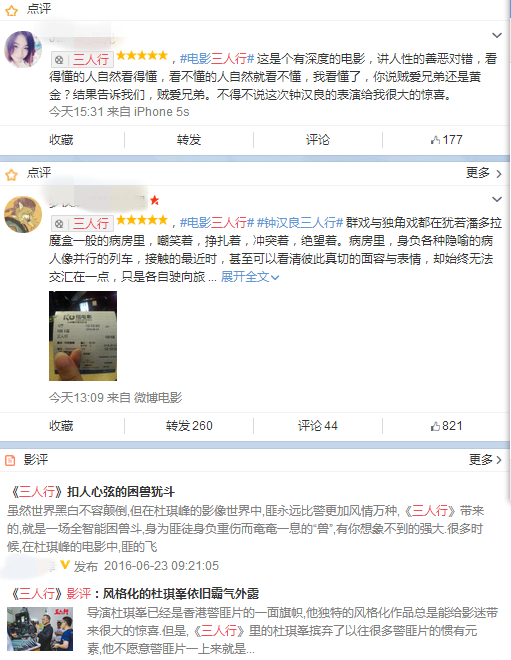Image resolution: width=511 pixels, height=660 pixels.
Task: Click 转发 260 under second review
Action: (x=189, y=426)
